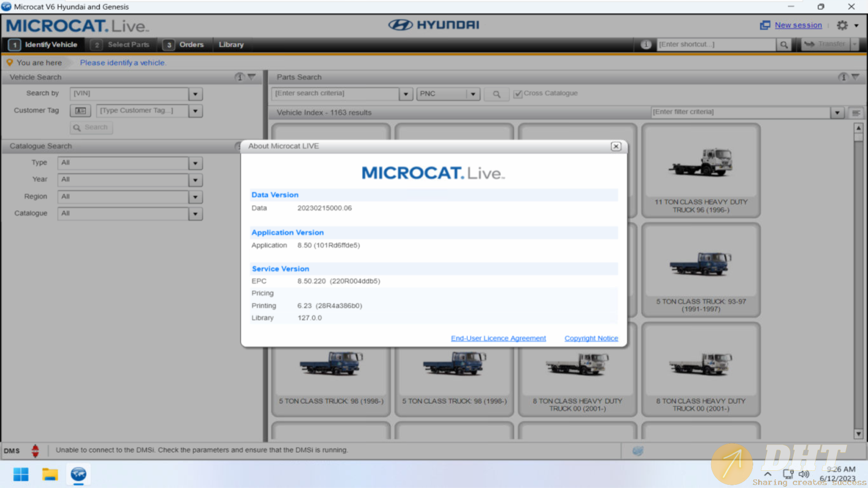Open the PNC search type dropdown
This screenshot has width=868, height=488.
point(473,94)
